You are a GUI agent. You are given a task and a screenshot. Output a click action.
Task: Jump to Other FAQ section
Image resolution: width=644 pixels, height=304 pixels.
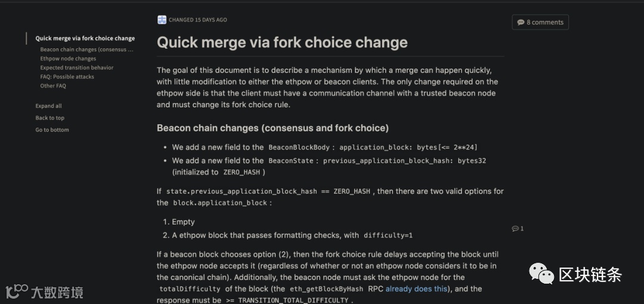[x=53, y=85]
